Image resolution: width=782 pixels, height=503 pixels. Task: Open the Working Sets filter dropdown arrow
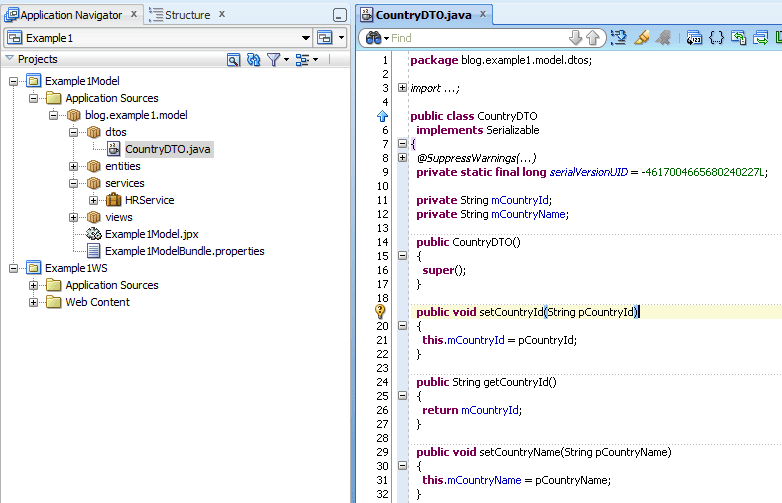pyautogui.click(x=286, y=60)
